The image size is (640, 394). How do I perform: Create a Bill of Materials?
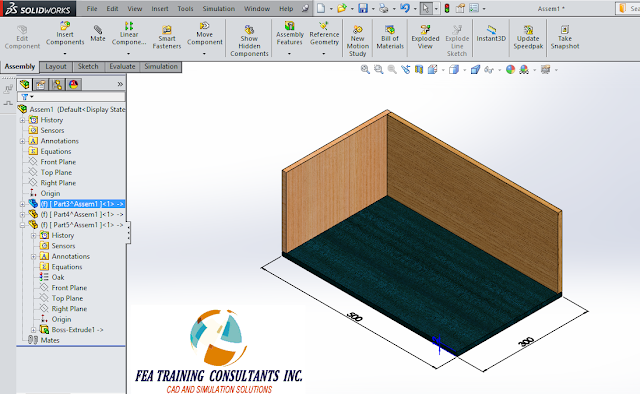click(390, 37)
